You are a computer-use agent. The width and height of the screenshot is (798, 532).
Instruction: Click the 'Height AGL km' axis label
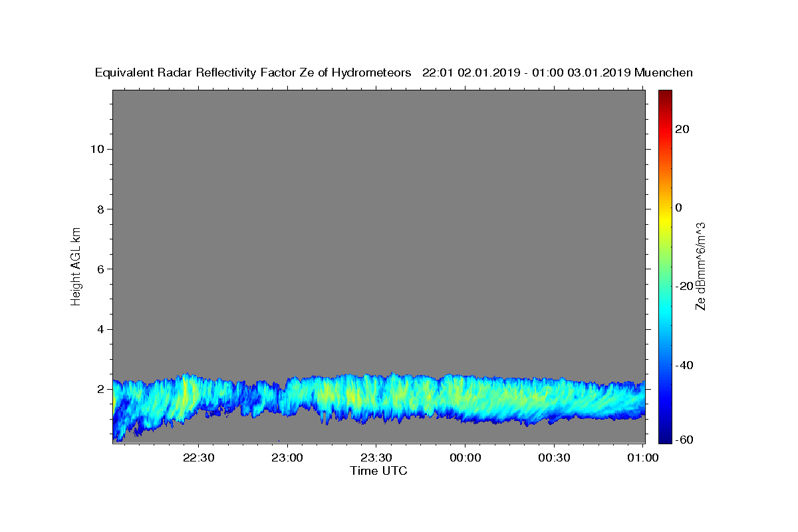pyautogui.click(x=76, y=266)
